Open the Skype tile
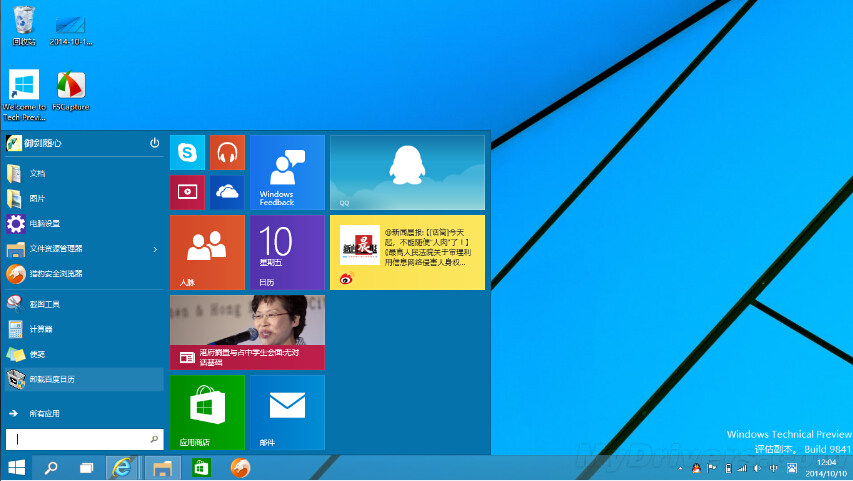The height and width of the screenshot is (481, 853). tap(187, 152)
